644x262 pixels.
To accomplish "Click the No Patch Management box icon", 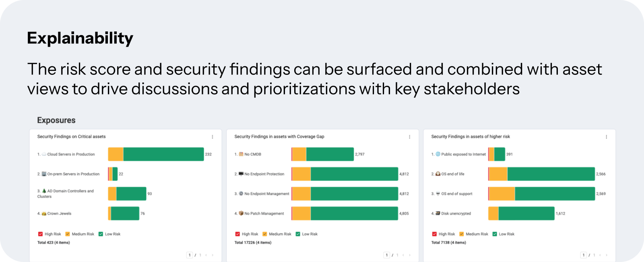I will click(241, 213).
